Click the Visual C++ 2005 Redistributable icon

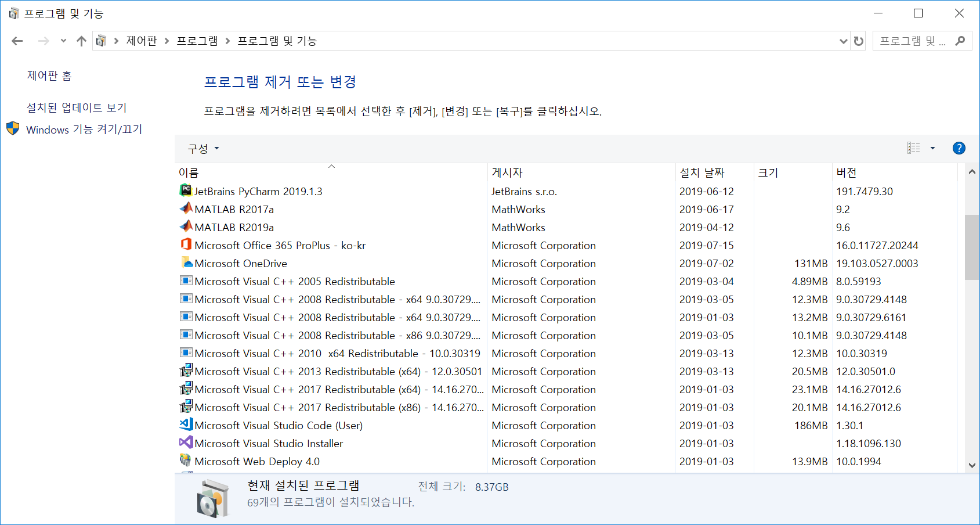tap(186, 281)
